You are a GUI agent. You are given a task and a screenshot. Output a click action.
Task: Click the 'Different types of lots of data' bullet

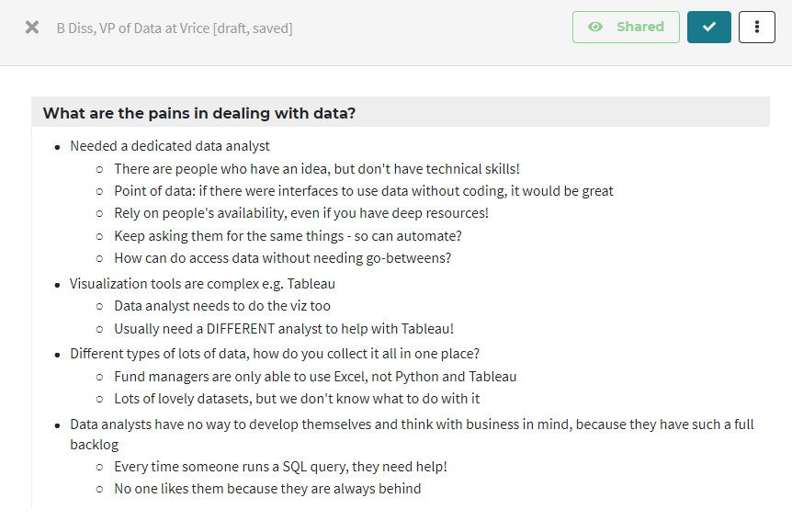[275, 354]
